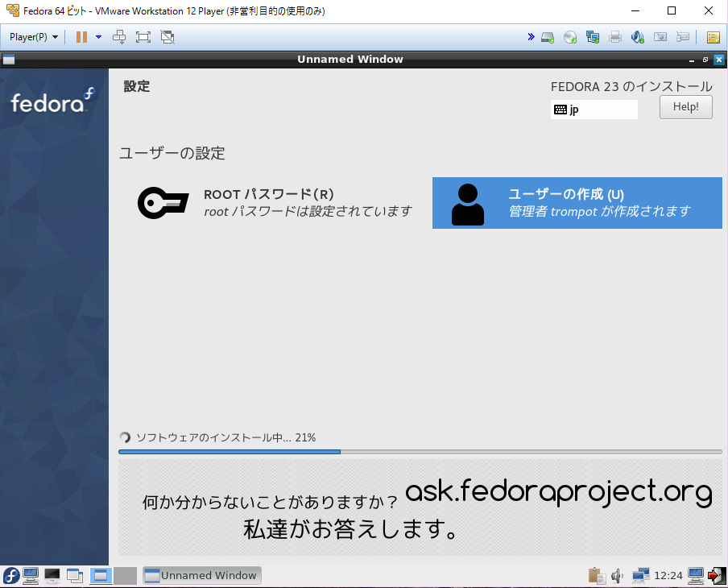The width and height of the screenshot is (728, 588).
Task: Click the user silhouette icon
Action: (x=468, y=205)
